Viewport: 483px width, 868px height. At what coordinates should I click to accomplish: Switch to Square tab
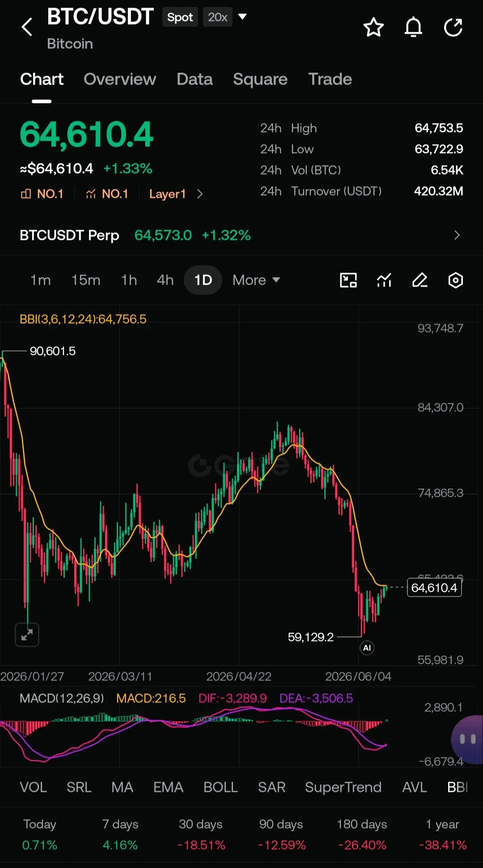(260, 79)
